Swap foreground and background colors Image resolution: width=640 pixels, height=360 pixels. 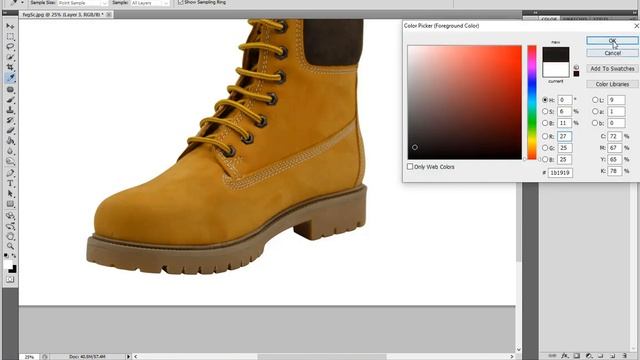[14, 256]
